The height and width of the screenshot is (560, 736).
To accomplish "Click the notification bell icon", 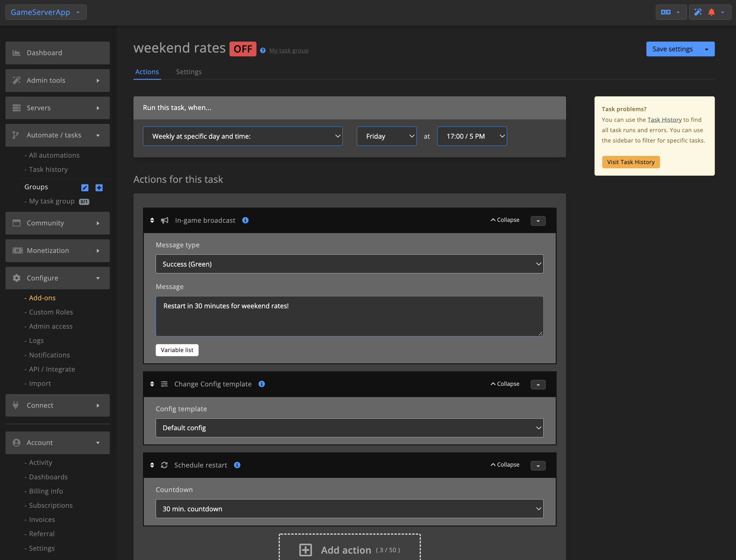I will [x=711, y=12].
